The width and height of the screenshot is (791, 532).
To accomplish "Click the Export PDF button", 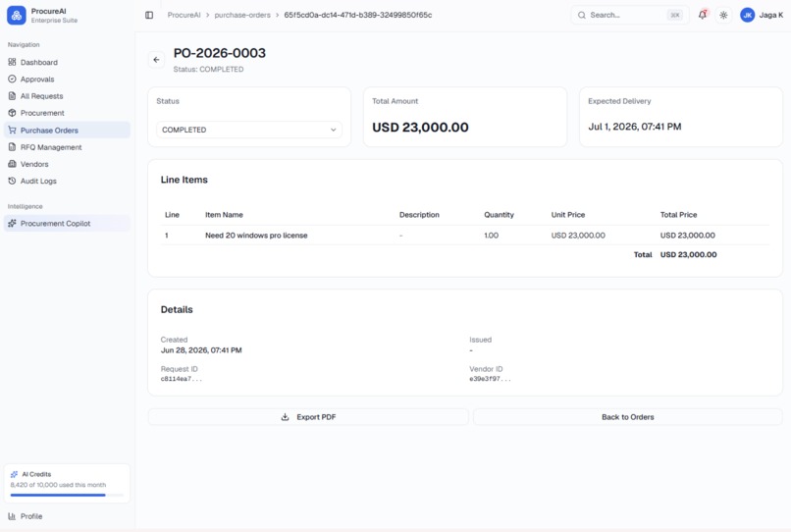I will tap(308, 417).
